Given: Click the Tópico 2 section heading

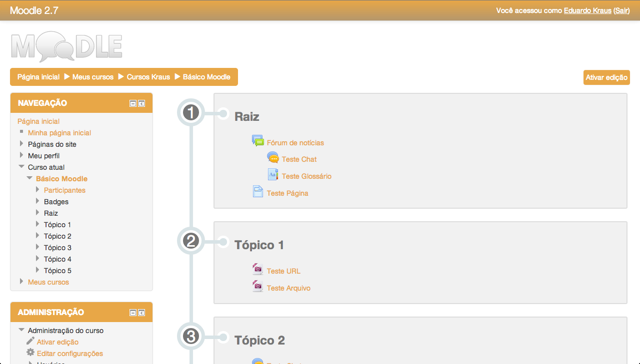Looking at the screenshot, I should coord(259,340).
